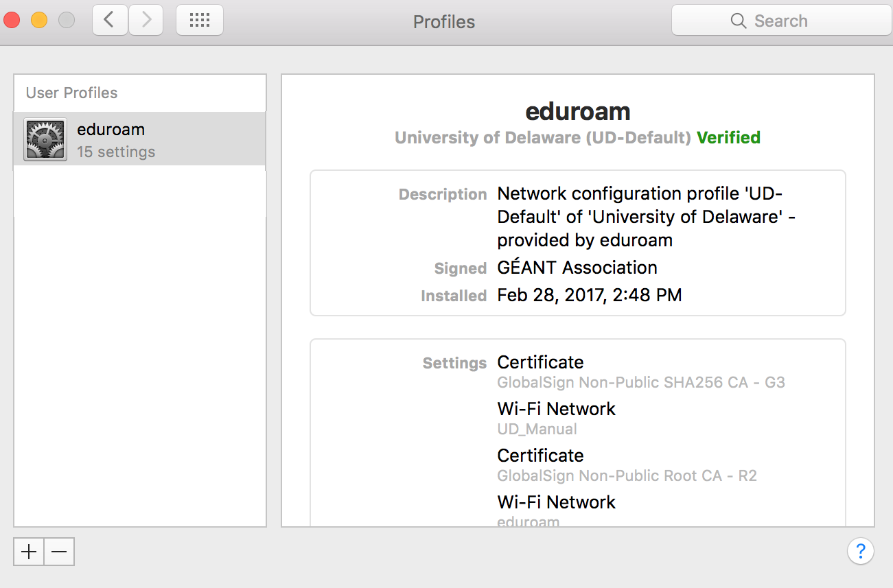The height and width of the screenshot is (588, 893).
Task: Click the back navigation arrow
Action: [x=110, y=21]
